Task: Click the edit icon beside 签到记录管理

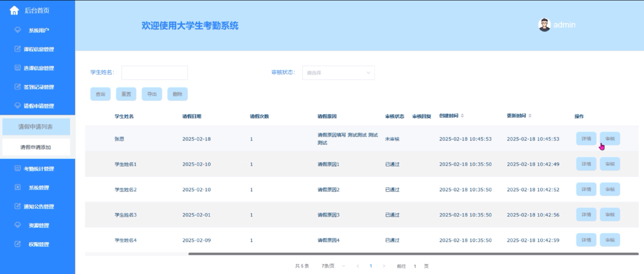Action: (17, 87)
